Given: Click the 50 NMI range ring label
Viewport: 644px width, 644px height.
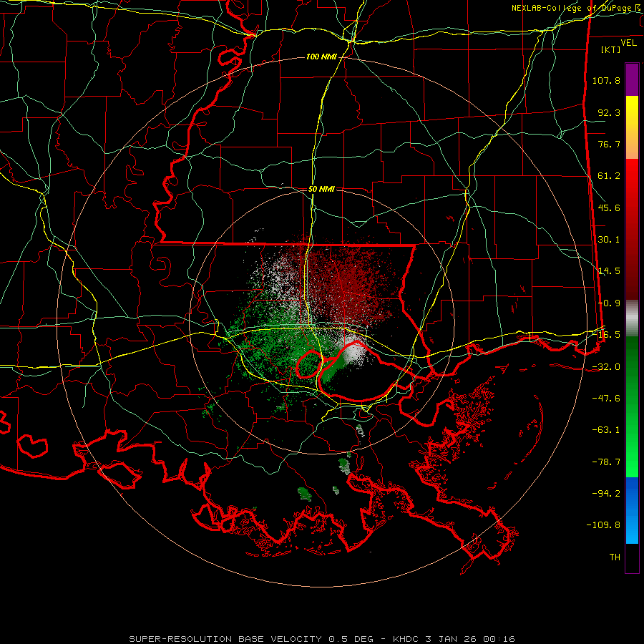Looking at the screenshot, I should pyautogui.click(x=321, y=190).
